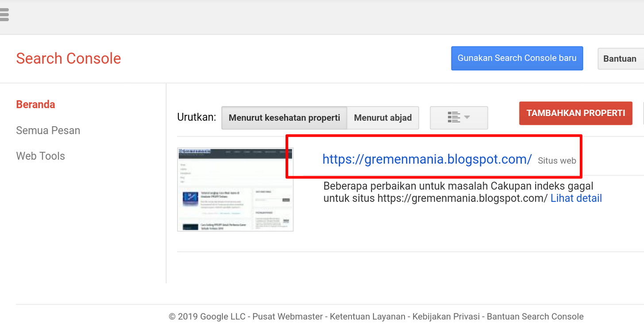Open Semua Pesan in the sidebar
The height and width of the screenshot is (325, 644).
48,130
